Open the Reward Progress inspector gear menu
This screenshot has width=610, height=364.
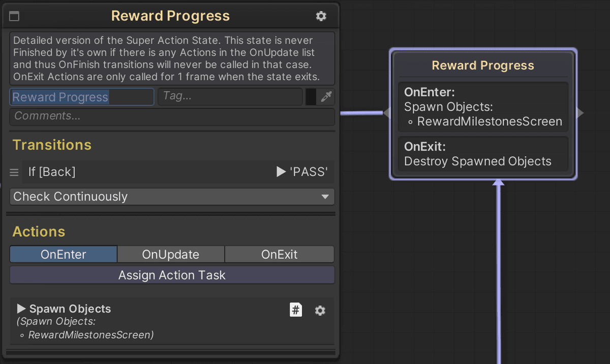(321, 16)
